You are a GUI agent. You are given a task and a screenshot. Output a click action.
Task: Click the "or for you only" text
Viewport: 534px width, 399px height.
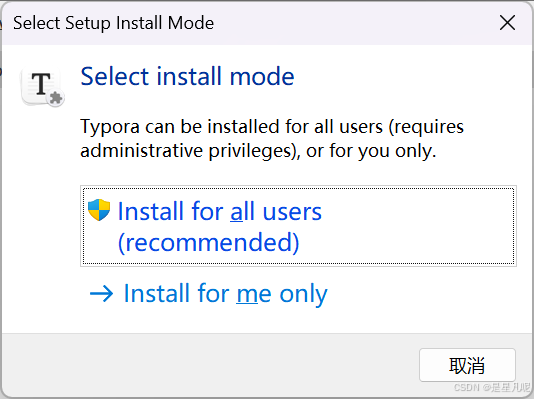[x=371, y=151]
